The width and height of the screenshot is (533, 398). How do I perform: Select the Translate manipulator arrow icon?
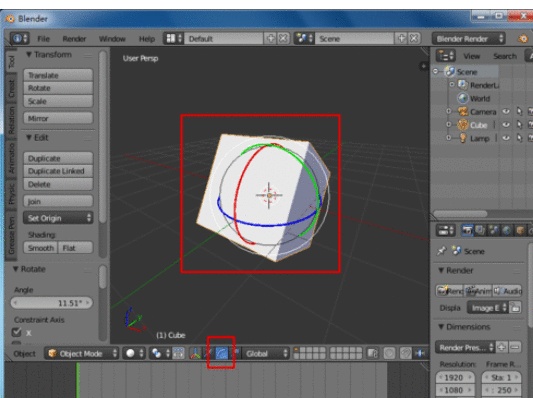coord(209,353)
